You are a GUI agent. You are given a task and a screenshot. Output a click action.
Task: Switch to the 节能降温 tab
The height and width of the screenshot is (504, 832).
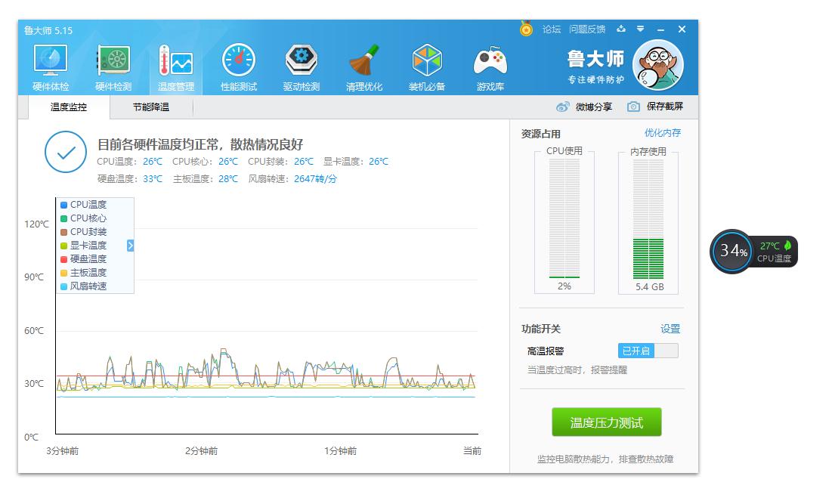tap(151, 107)
